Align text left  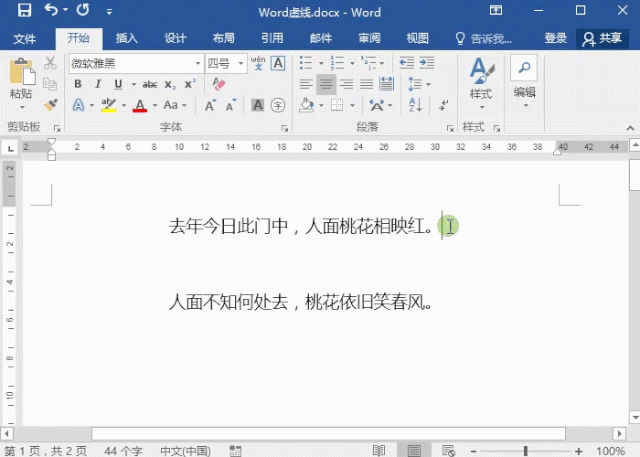(x=306, y=84)
